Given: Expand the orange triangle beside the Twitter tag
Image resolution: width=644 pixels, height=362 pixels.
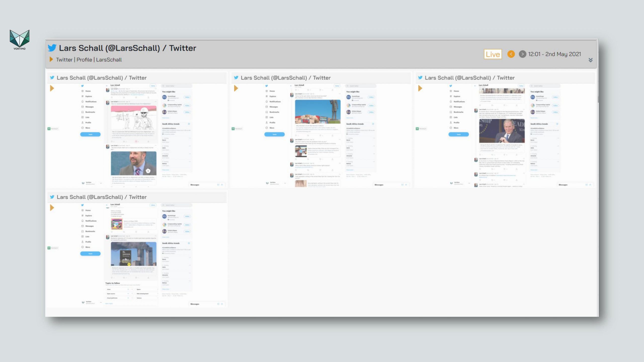Looking at the screenshot, I should [x=51, y=59].
